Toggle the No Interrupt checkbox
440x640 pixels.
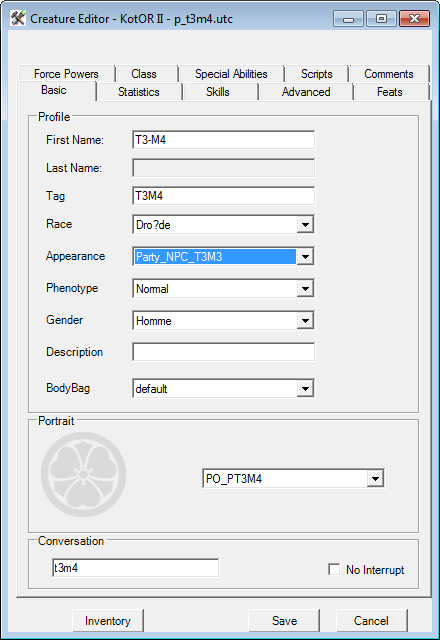pos(334,569)
